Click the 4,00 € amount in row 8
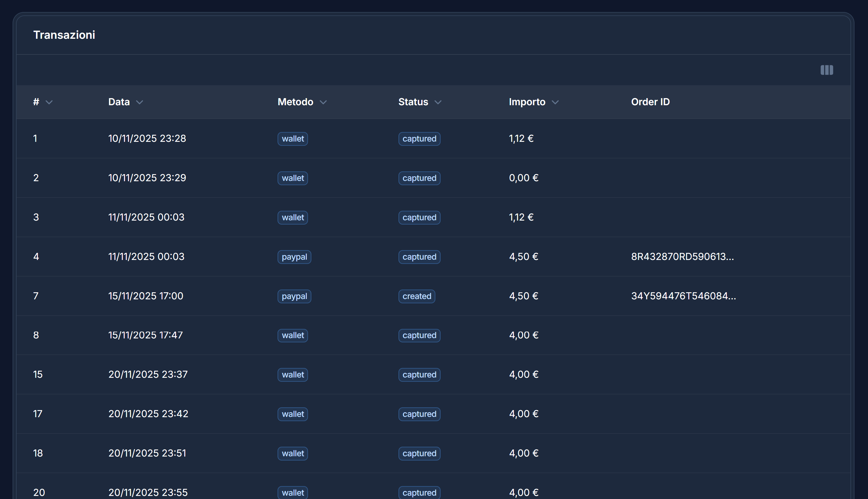Screen dimensions: 868x499 523,335
